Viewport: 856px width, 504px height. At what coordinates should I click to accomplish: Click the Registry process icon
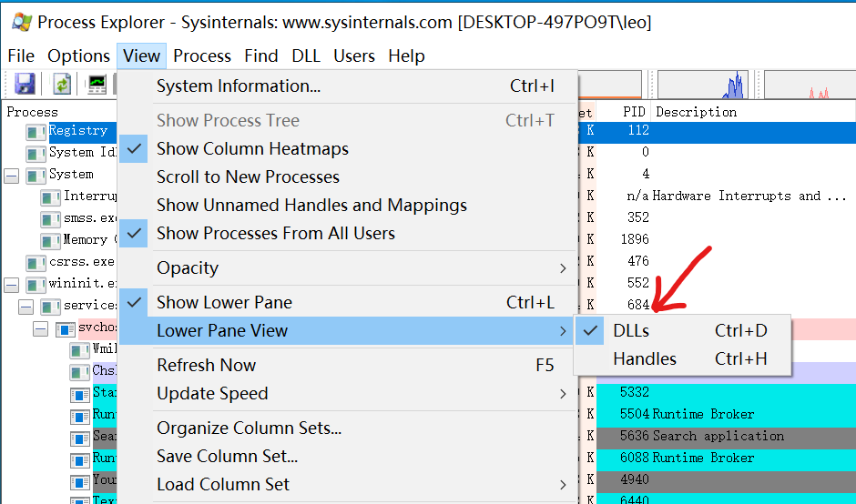[x=36, y=132]
